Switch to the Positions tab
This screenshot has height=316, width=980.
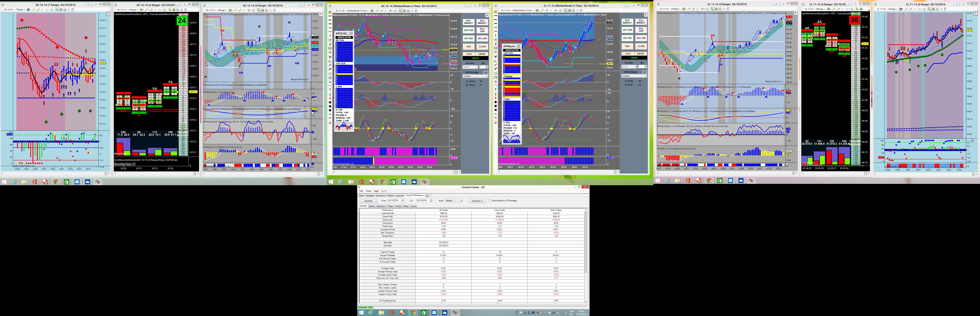tap(391, 196)
